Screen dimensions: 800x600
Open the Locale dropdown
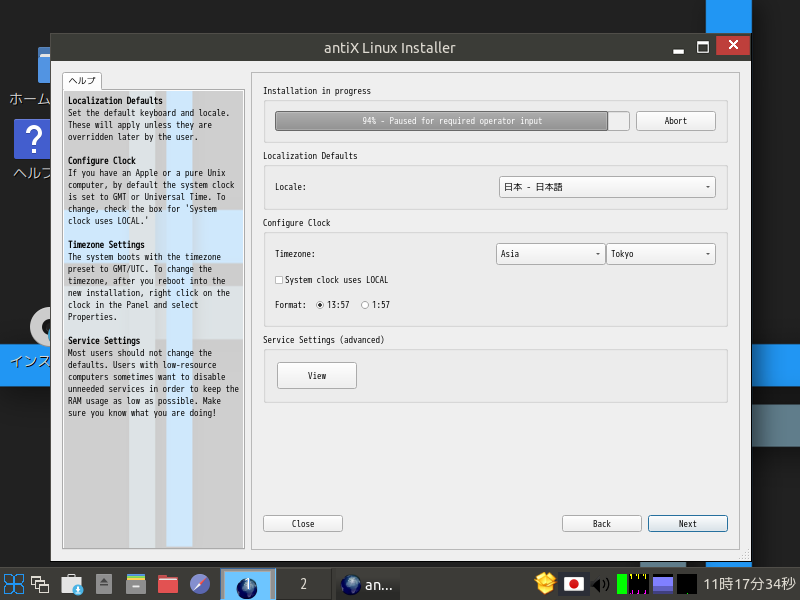607,187
